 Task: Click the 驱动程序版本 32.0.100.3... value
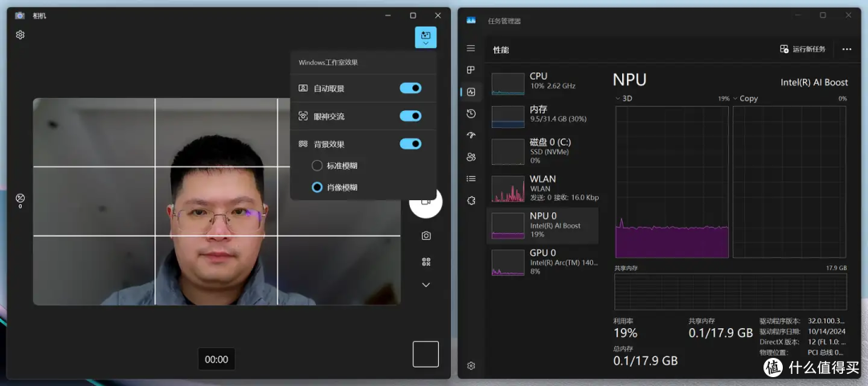coord(826,321)
